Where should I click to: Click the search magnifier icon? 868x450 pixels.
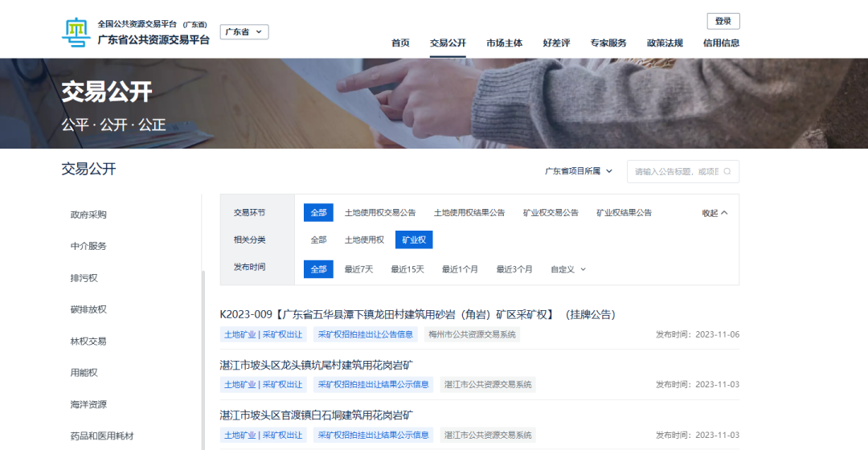(727, 171)
